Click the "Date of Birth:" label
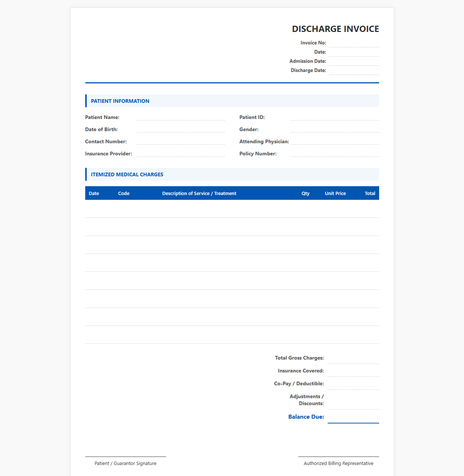 coord(101,129)
